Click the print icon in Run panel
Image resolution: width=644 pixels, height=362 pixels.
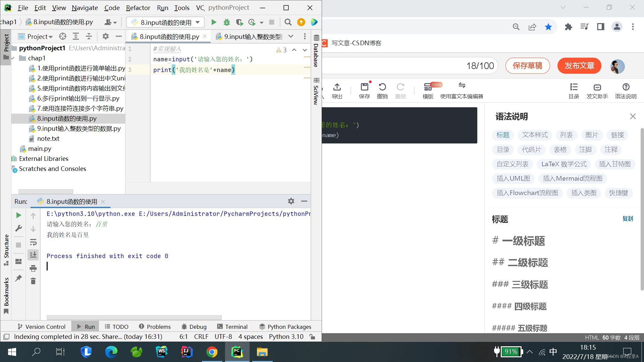coord(33,268)
